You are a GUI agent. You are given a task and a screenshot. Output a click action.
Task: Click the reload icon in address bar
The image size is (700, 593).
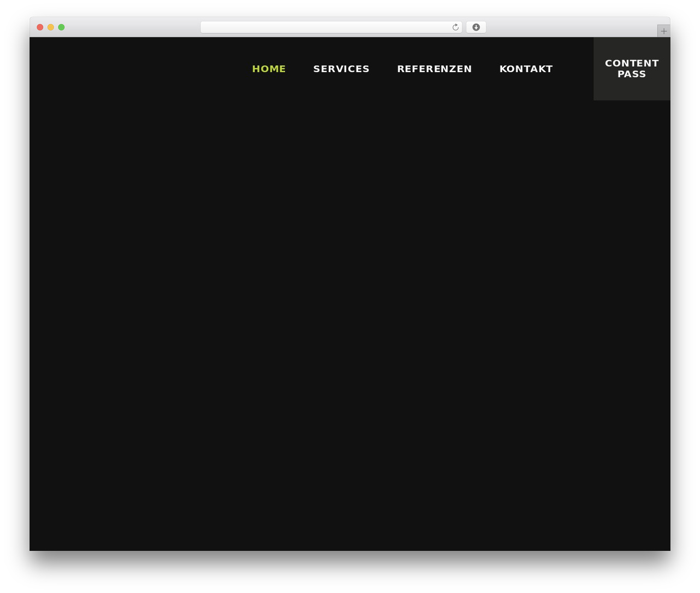coord(455,27)
